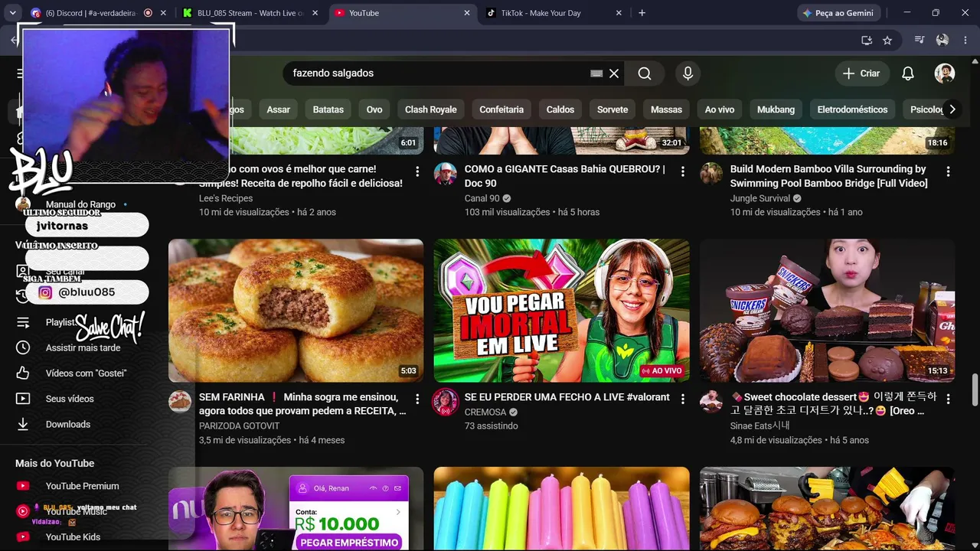
Task: Select the Confeitaria filter chip
Action: coord(501,109)
